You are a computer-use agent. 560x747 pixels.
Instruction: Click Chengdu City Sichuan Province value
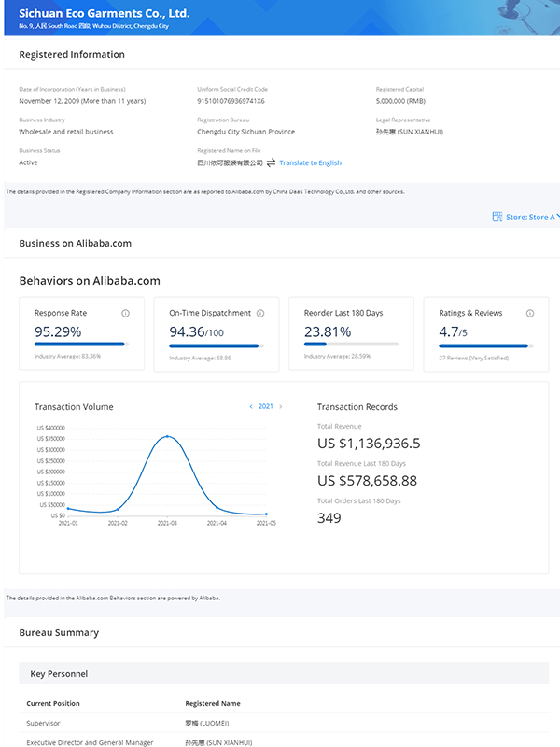[246, 132]
